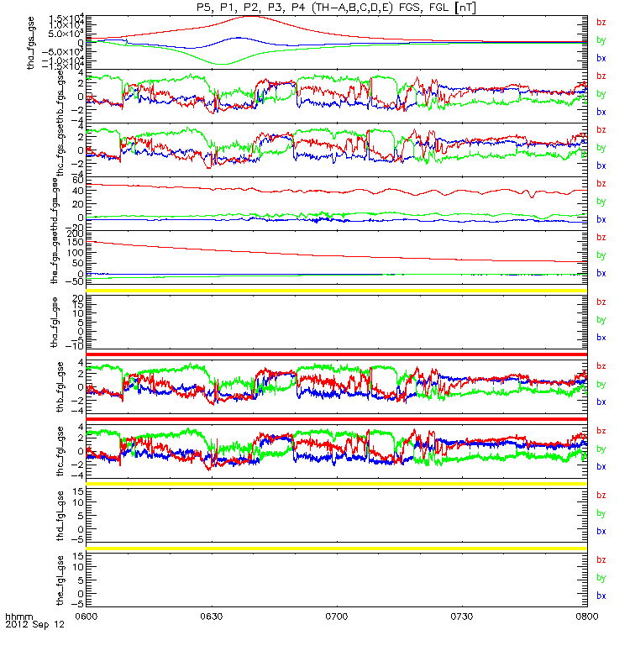Click bx legend of empty tha_fgl_gse panel

(x=601, y=338)
